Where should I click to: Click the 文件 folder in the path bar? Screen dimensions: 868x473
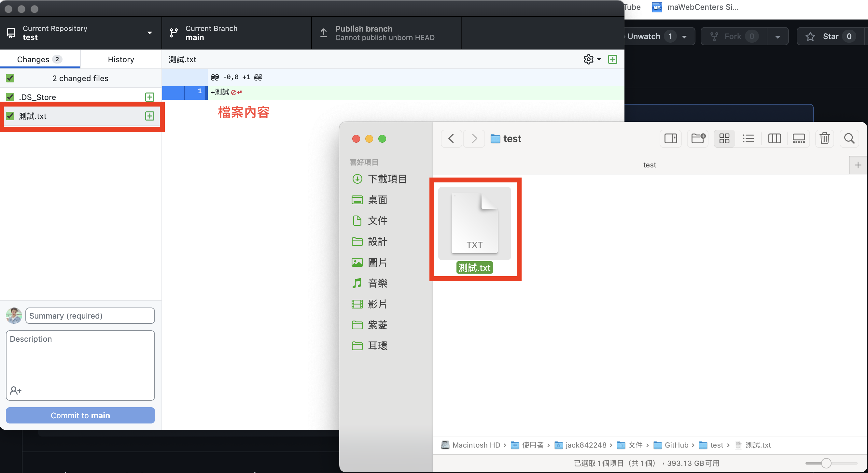point(630,445)
